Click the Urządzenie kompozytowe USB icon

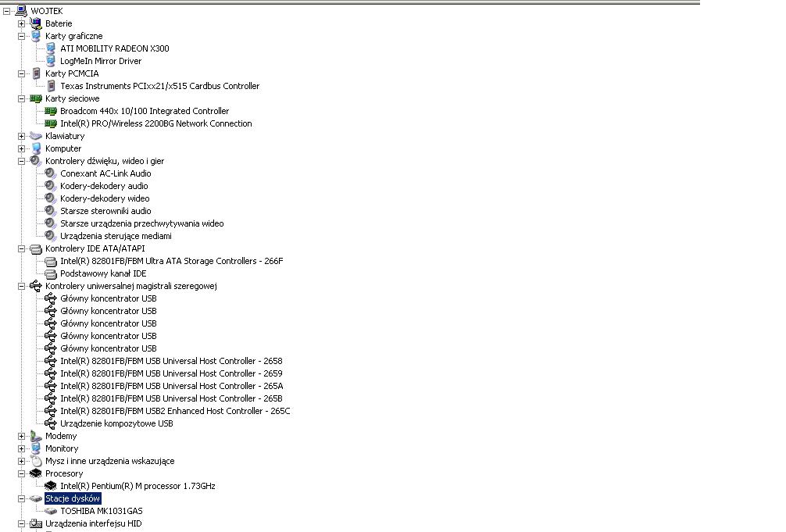pos(51,423)
